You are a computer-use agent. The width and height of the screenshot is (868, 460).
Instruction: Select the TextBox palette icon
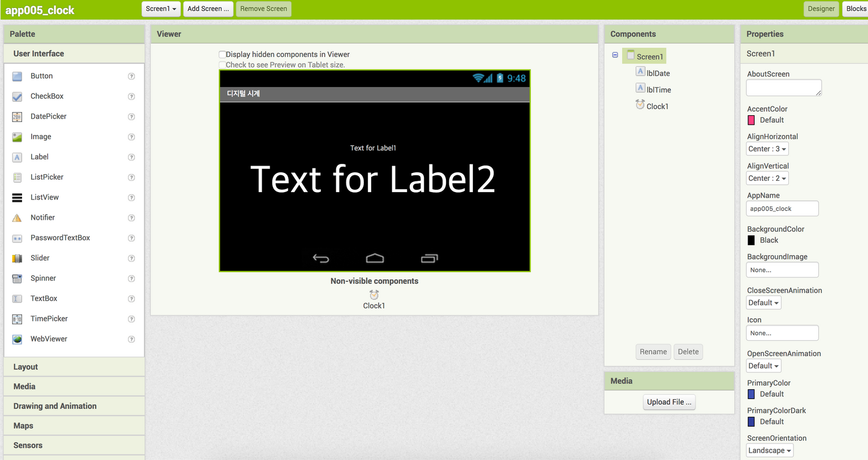[18, 298]
